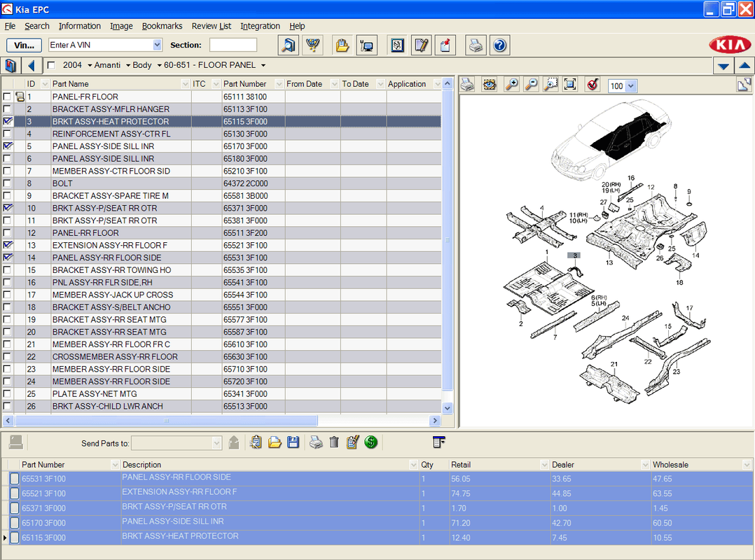This screenshot has height=560, width=755.
Task: Open the Integration menu
Action: [x=260, y=26]
